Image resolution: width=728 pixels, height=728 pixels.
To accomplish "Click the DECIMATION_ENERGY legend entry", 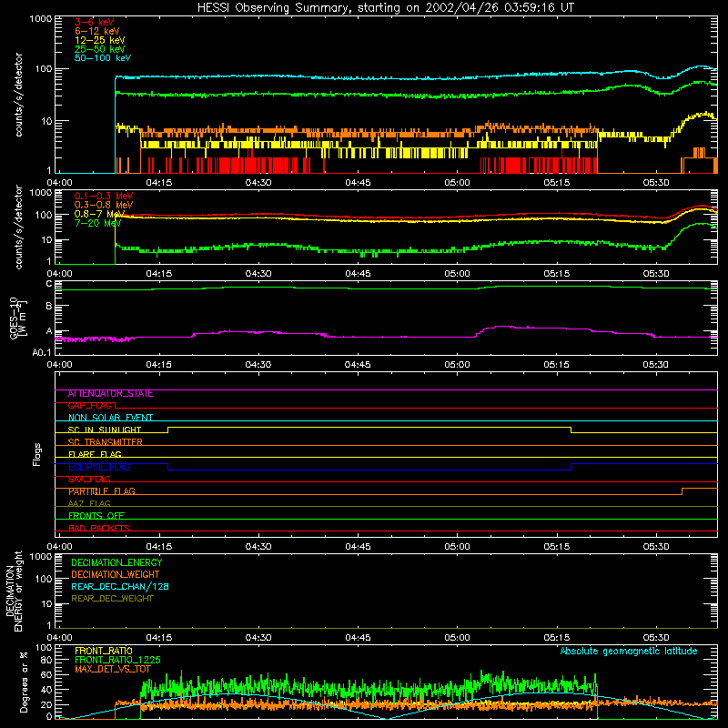I will coord(116,562).
